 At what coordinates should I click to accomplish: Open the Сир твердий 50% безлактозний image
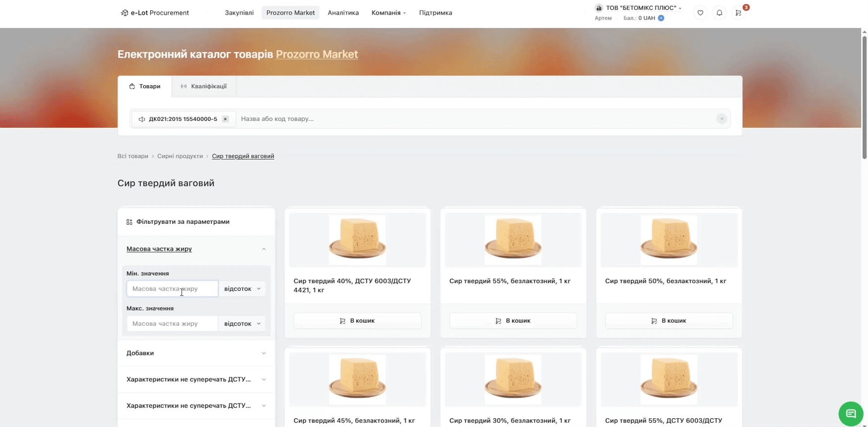[x=669, y=240]
